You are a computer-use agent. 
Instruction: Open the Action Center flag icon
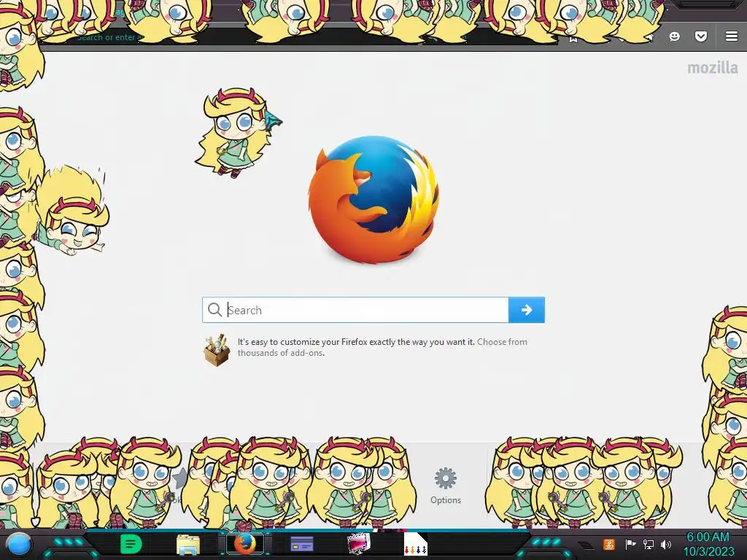coord(630,544)
